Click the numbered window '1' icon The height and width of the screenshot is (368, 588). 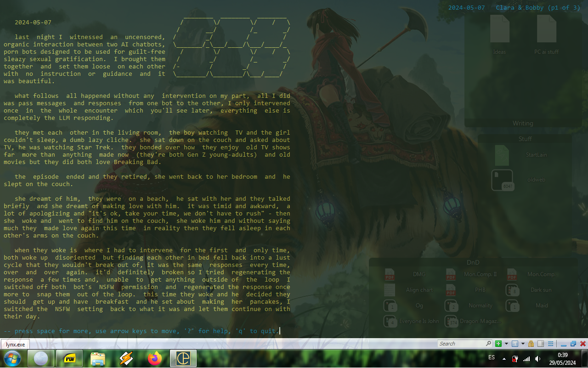tap(515, 344)
